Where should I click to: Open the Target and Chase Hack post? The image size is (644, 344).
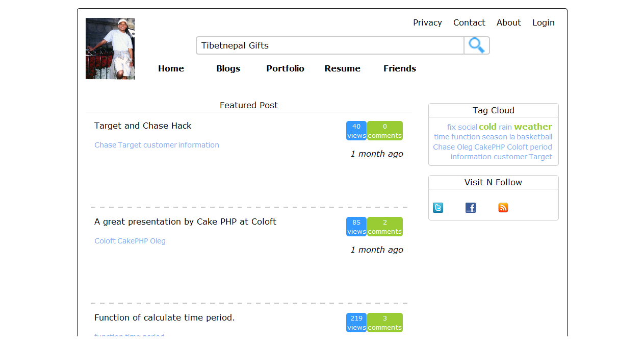pos(143,126)
